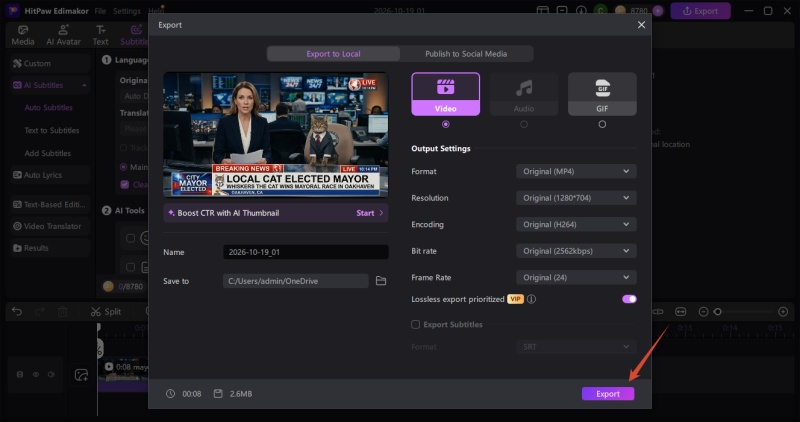Image resolution: width=800 pixels, height=422 pixels.
Task: Select the radio button under Video
Action: click(445, 124)
